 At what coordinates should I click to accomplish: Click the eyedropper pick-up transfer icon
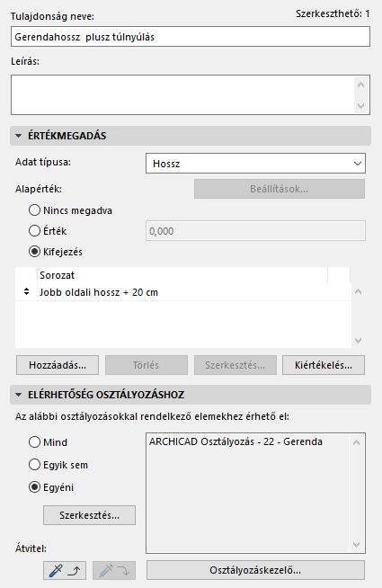click(x=65, y=570)
